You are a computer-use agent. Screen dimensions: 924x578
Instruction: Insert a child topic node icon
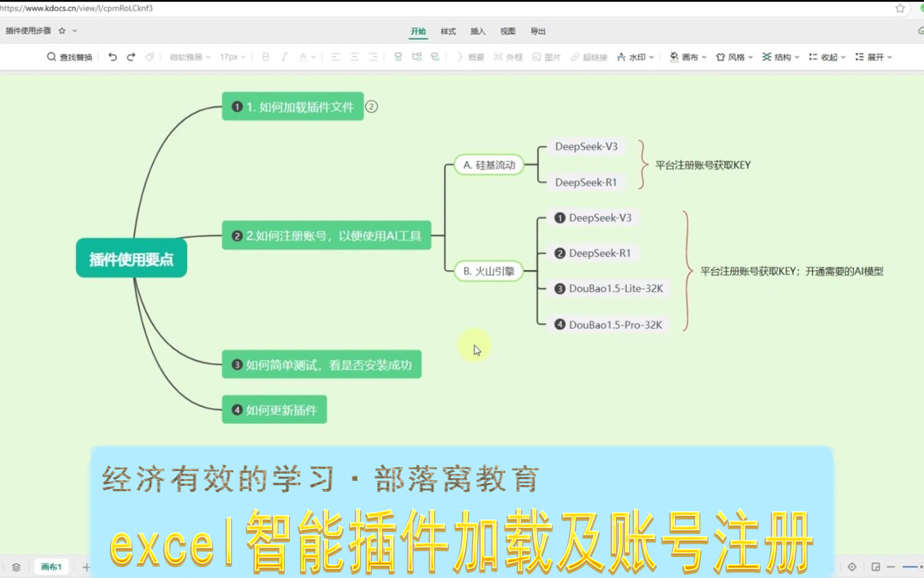click(x=417, y=57)
